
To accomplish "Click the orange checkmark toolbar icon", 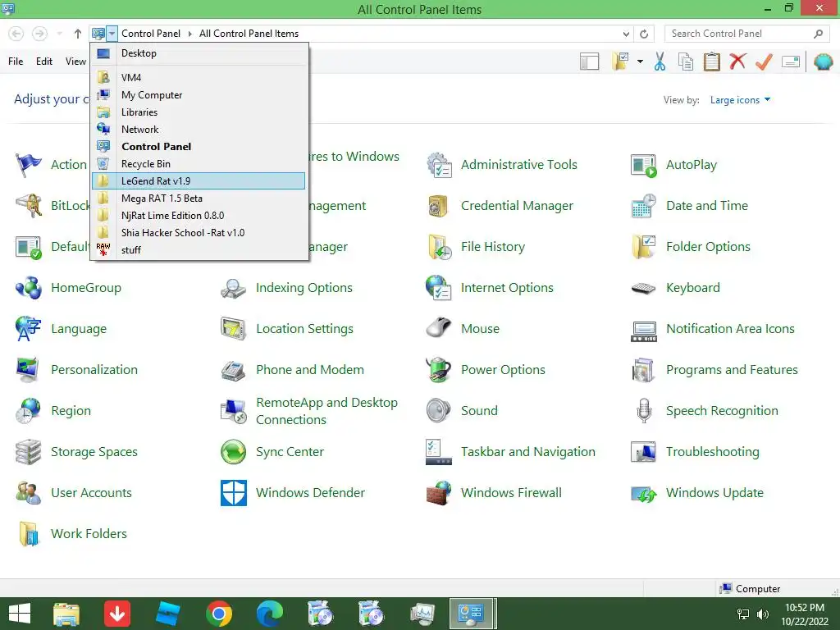I will tap(764, 62).
